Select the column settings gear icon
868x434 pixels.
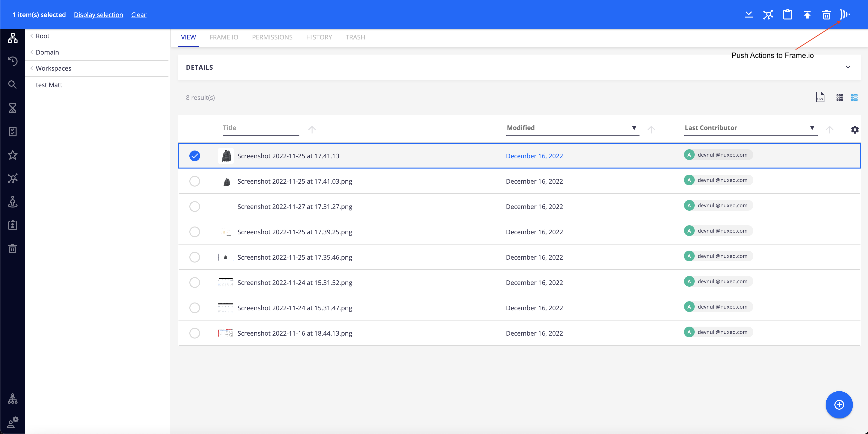pos(855,130)
